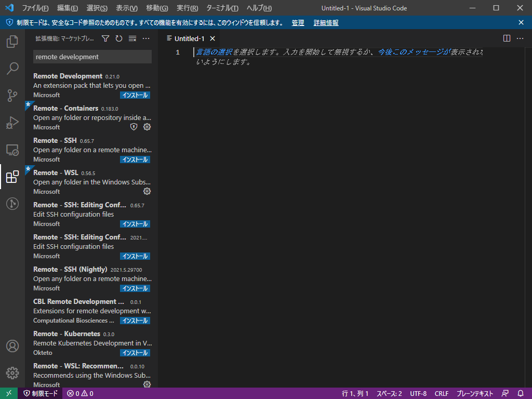Image resolution: width=532 pixels, height=399 pixels.
Task: Click the 詳細情報 link in the banner
Action: (x=326, y=23)
